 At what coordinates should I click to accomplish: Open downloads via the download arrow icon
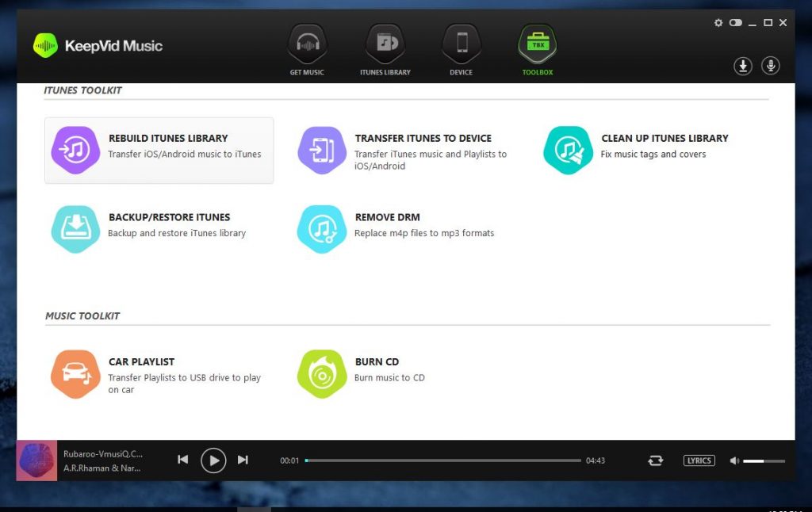tap(743, 66)
